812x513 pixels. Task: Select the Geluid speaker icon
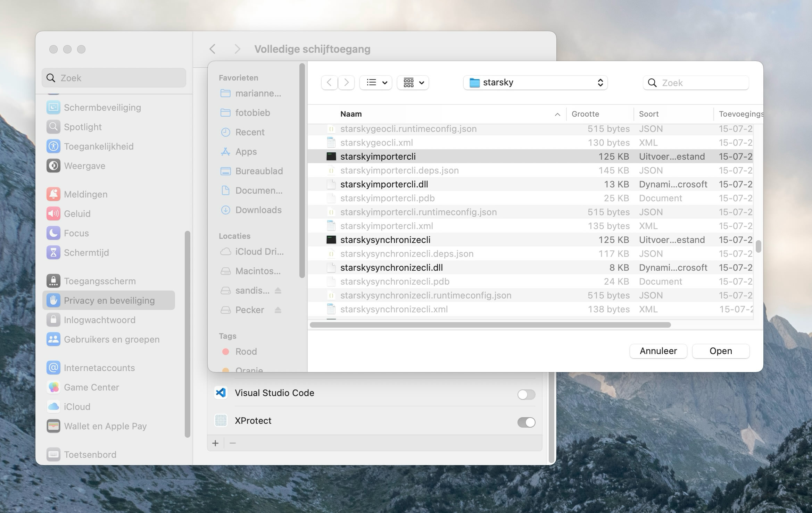(53, 213)
